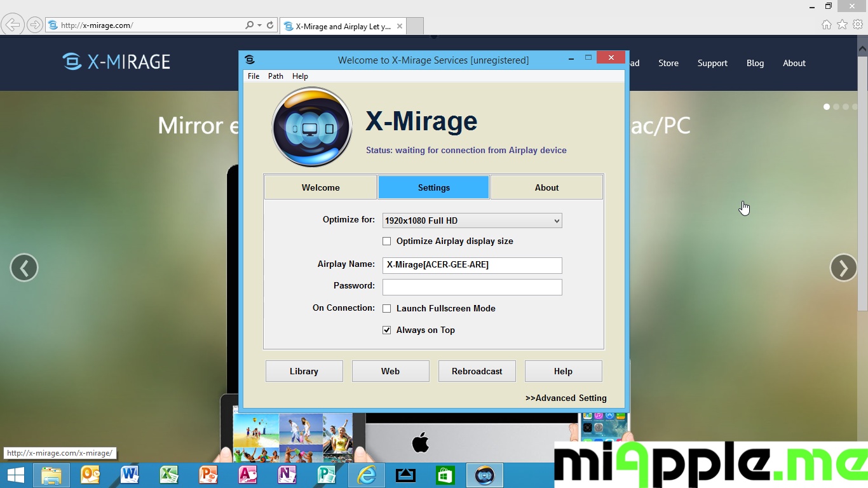
Task: Click the Airplay Name input field
Action: coord(471,265)
